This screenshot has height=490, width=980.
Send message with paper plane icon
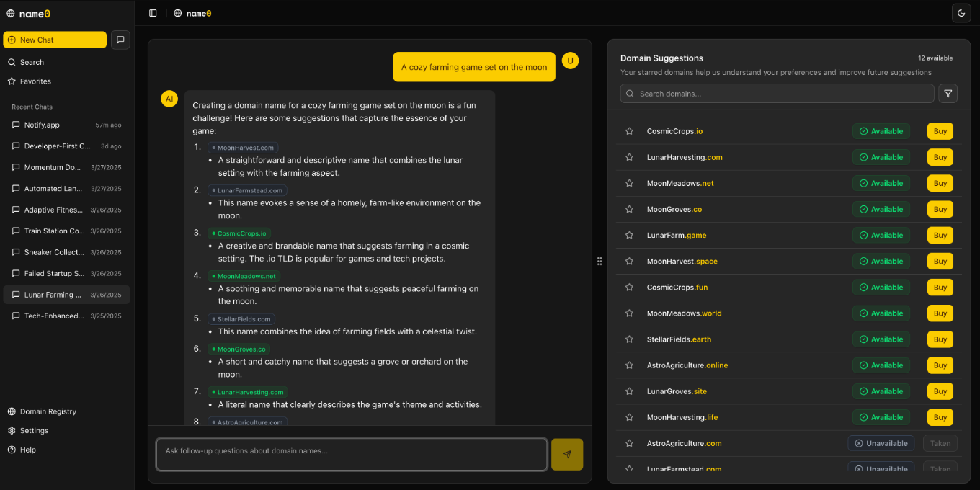[567, 455]
